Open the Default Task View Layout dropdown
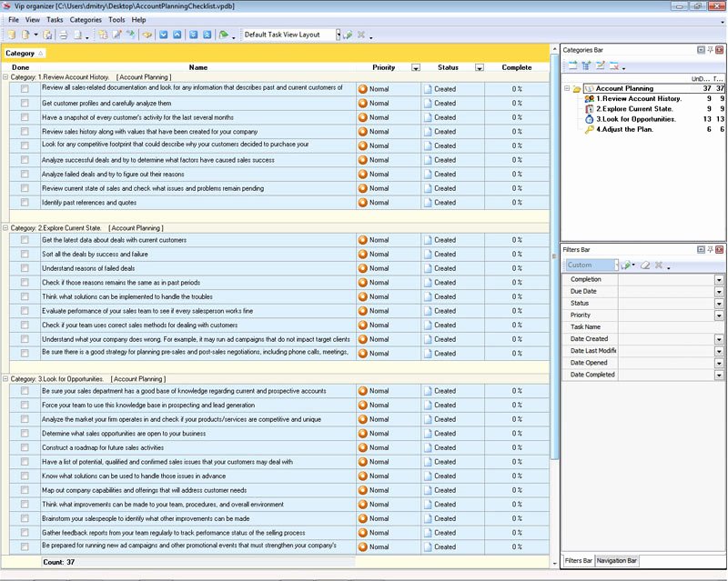Viewport: 728px width, 581px height. coord(338,35)
